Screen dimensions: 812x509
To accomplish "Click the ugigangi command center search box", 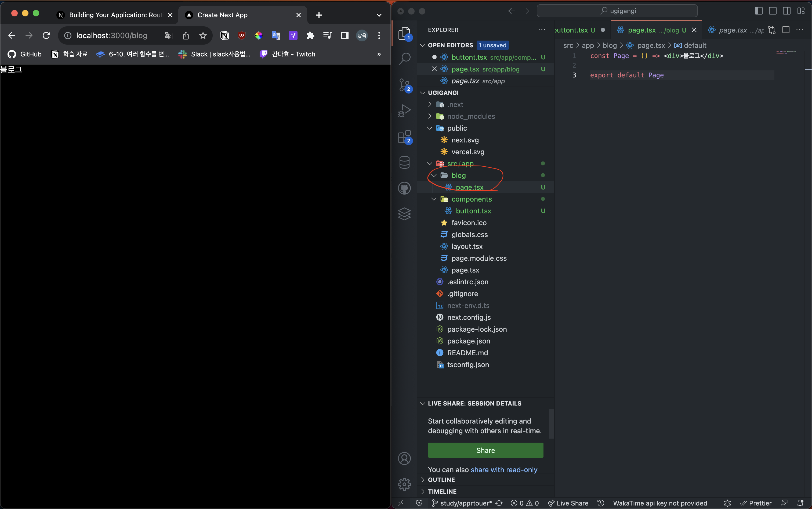I will coord(617,11).
